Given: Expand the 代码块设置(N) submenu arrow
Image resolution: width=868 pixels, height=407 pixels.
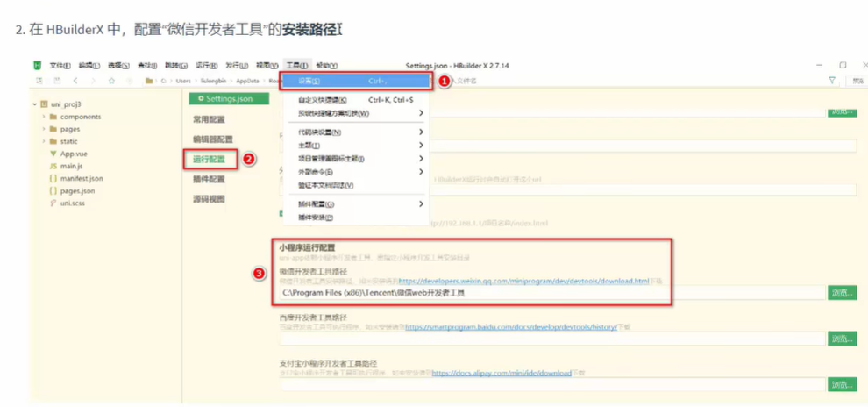Looking at the screenshot, I should pyautogui.click(x=421, y=132).
